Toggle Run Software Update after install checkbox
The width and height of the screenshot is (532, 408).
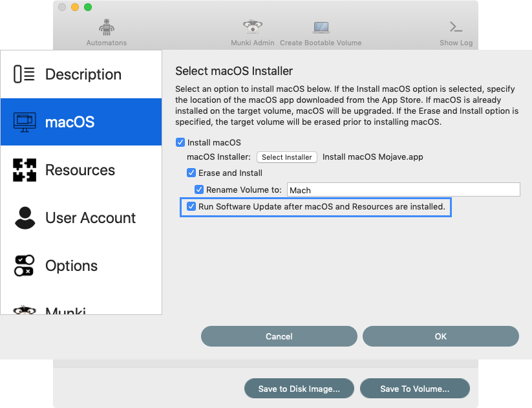191,206
